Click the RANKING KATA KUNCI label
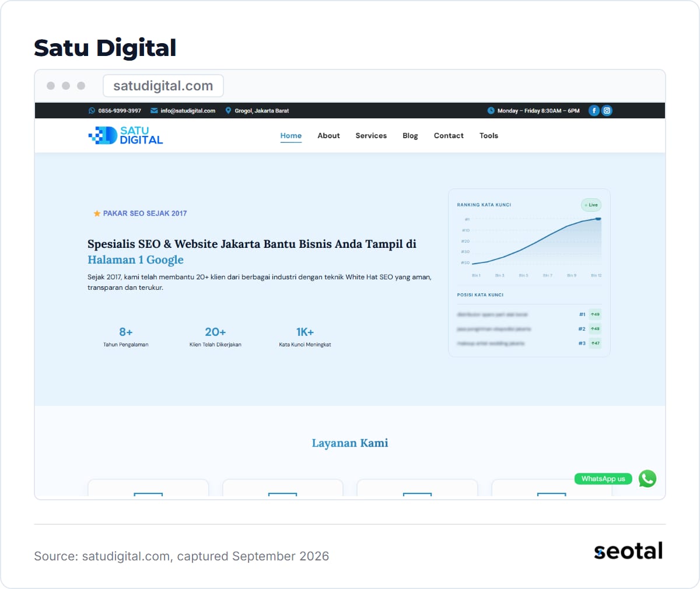This screenshot has height=589, width=700. click(484, 205)
